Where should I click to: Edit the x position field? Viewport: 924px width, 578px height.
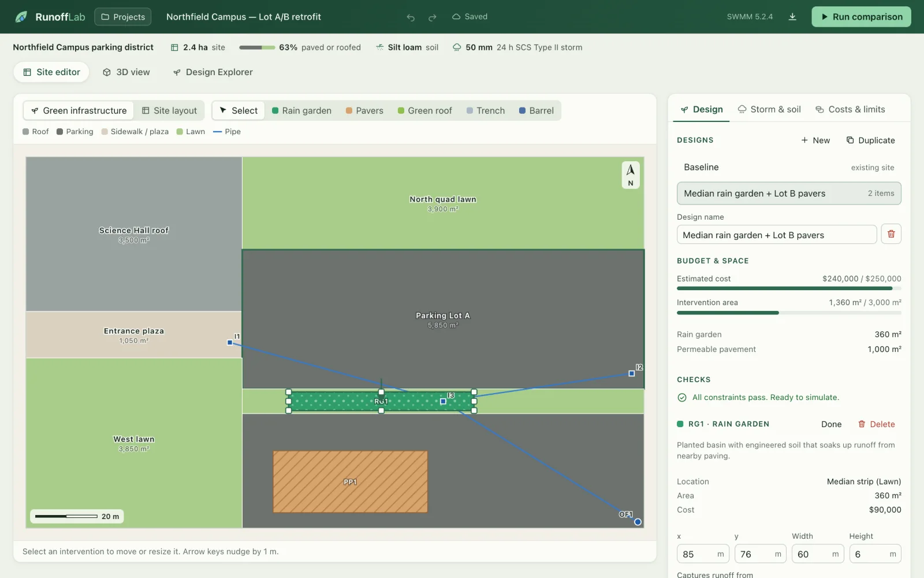703,554
